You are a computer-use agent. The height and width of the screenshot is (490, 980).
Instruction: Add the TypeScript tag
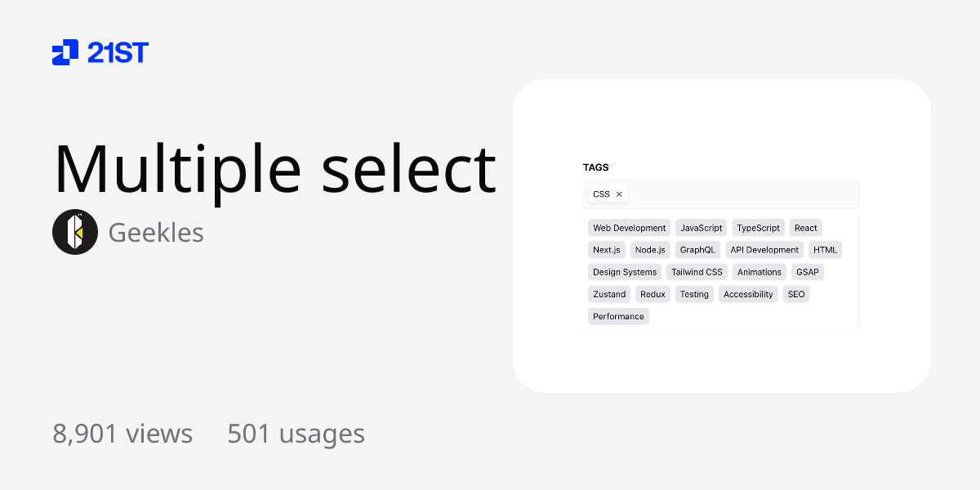(759, 228)
